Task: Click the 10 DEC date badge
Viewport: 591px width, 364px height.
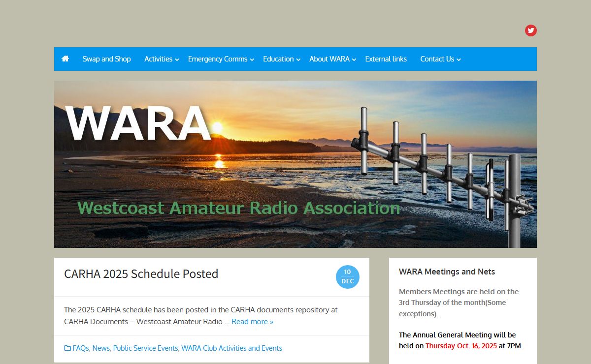Action: (348, 277)
